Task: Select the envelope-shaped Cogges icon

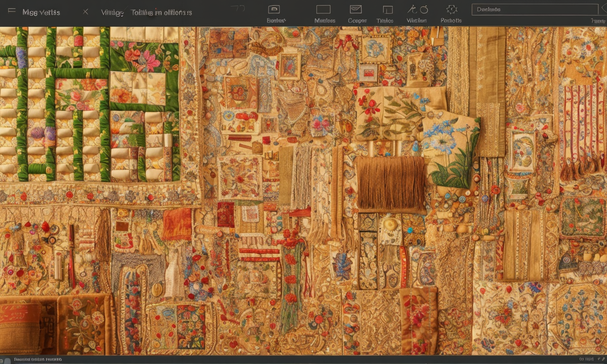Action: (x=356, y=9)
